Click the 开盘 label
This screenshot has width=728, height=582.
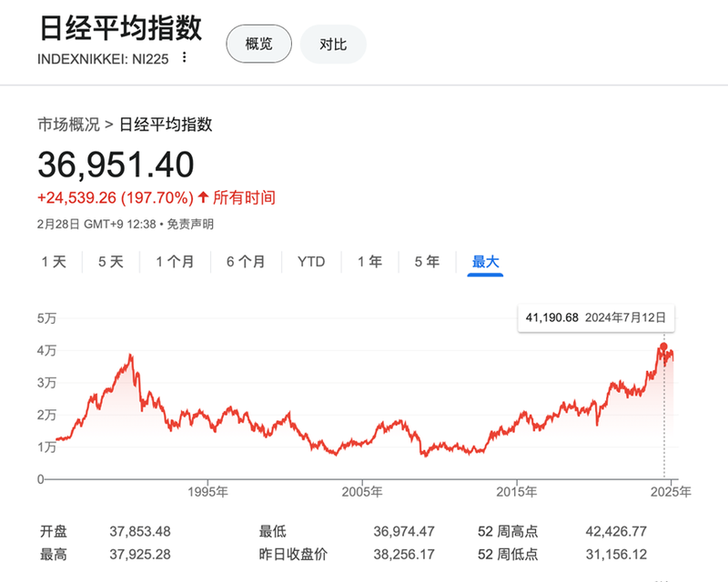54,531
